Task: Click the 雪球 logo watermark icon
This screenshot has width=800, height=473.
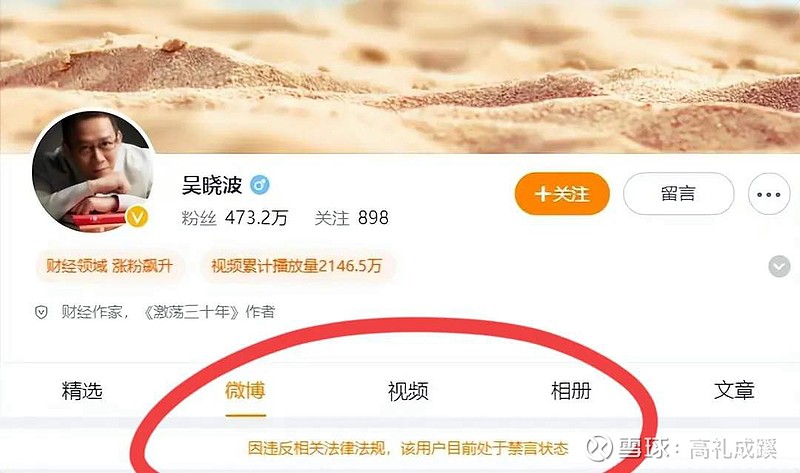Action: coord(599,449)
